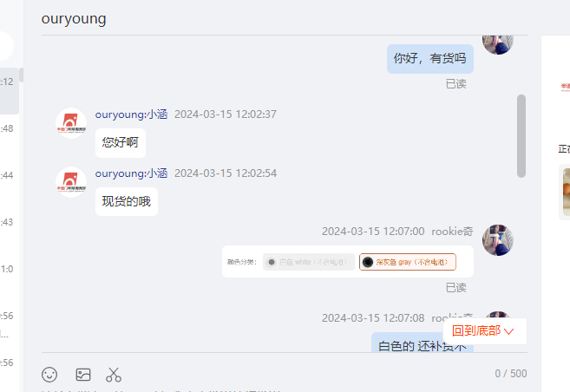Click user avatar beside 你好，有货吗
This screenshot has height=392, width=570.
pyautogui.click(x=498, y=45)
